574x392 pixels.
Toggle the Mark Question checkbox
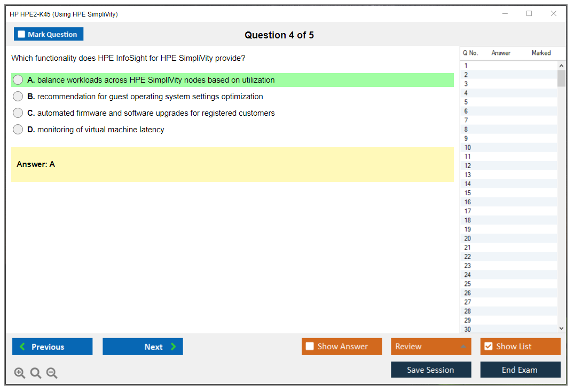click(x=22, y=34)
